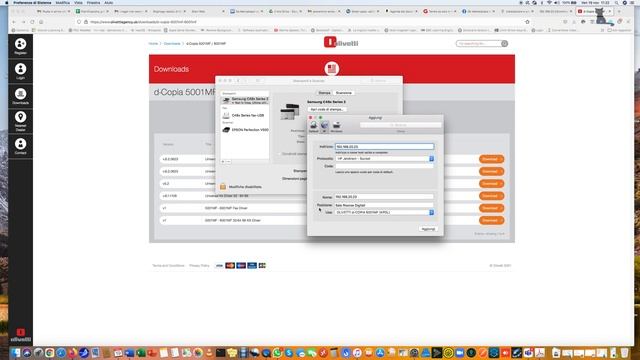Open the Apple menu
Viewport: 640px width, 360px height.
click(x=6, y=2)
